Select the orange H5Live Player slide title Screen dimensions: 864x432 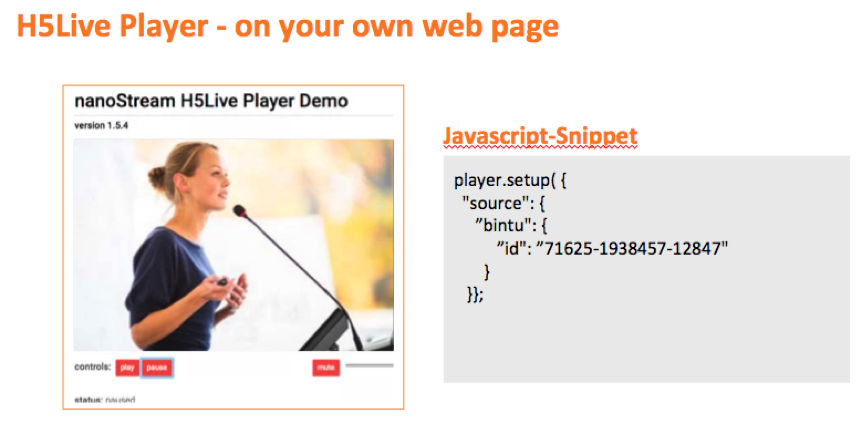[x=288, y=26]
